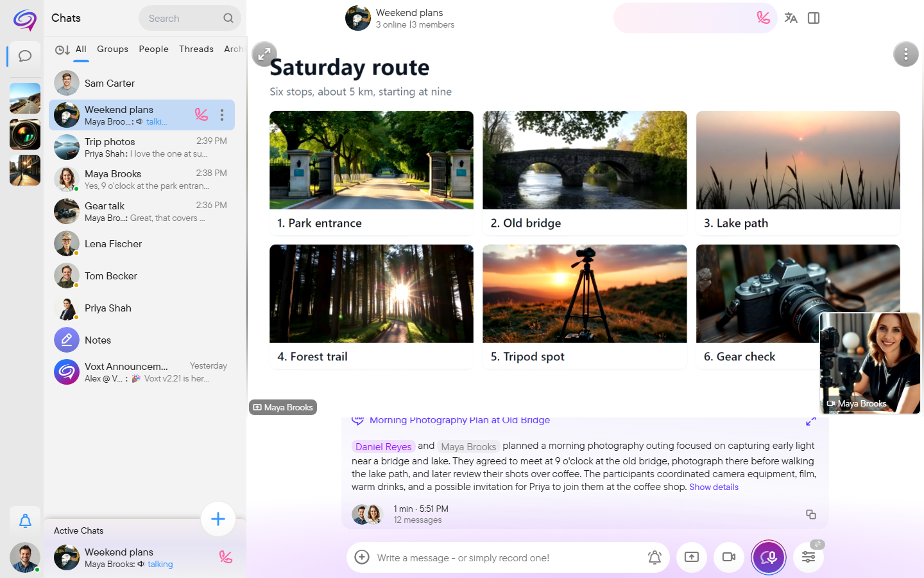Open the Trip photos chat

(142, 147)
